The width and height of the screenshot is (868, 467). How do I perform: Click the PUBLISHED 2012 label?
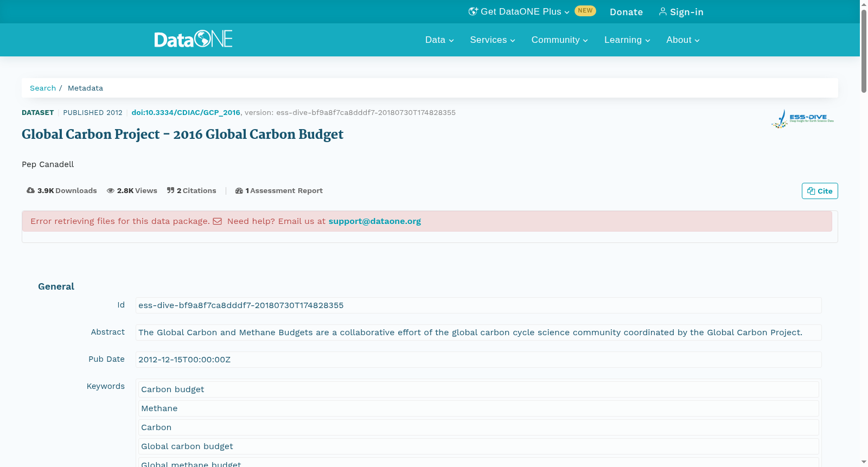pos(93,112)
